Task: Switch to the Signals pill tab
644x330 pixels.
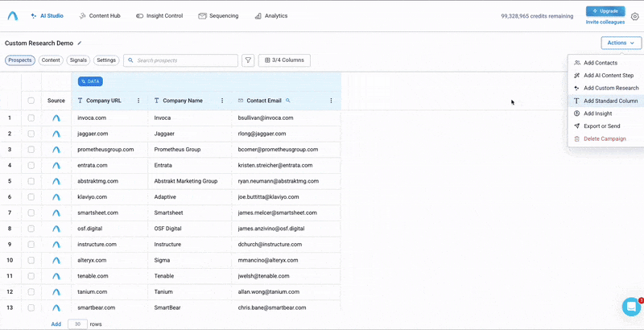Action: (78, 60)
